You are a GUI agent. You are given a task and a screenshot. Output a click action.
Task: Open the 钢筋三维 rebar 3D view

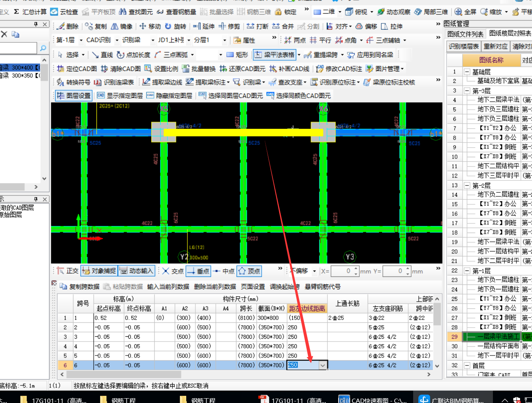[x=254, y=12]
